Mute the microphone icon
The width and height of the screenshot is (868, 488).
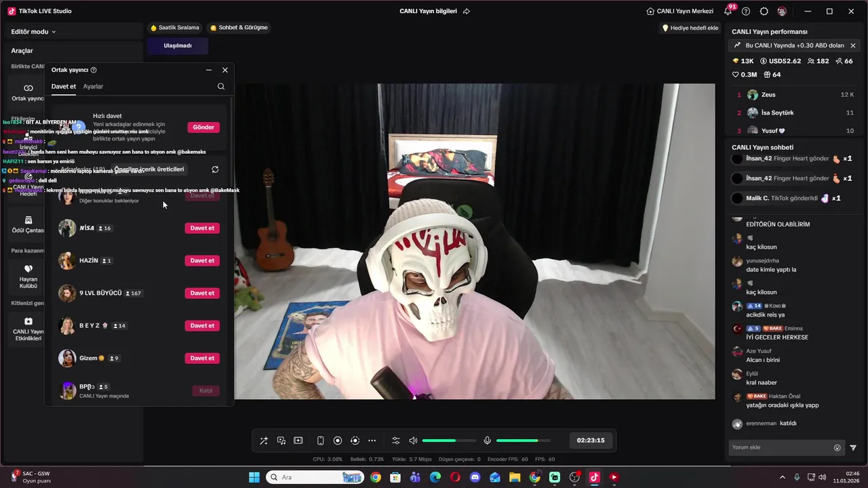[487, 441]
